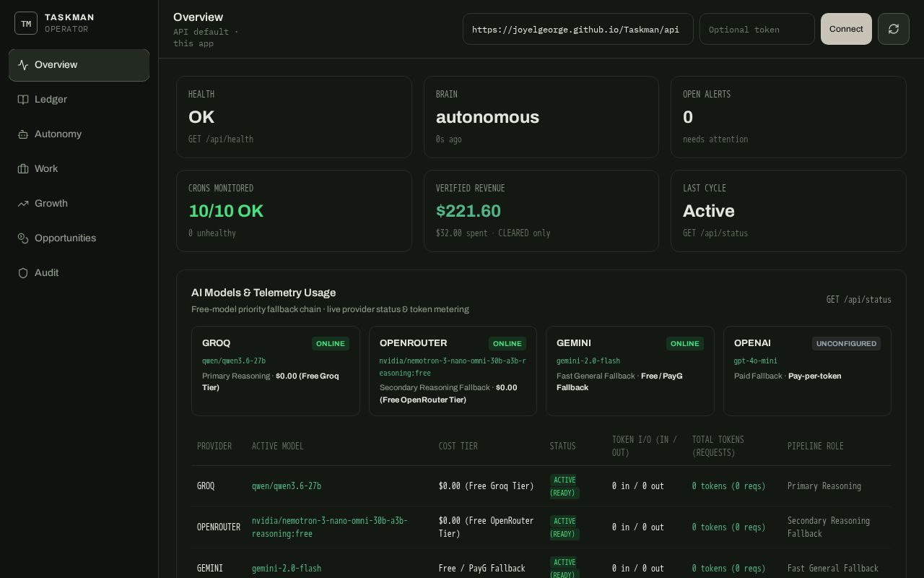Click the Ledger book icon
924x578 pixels.
tap(23, 100)
